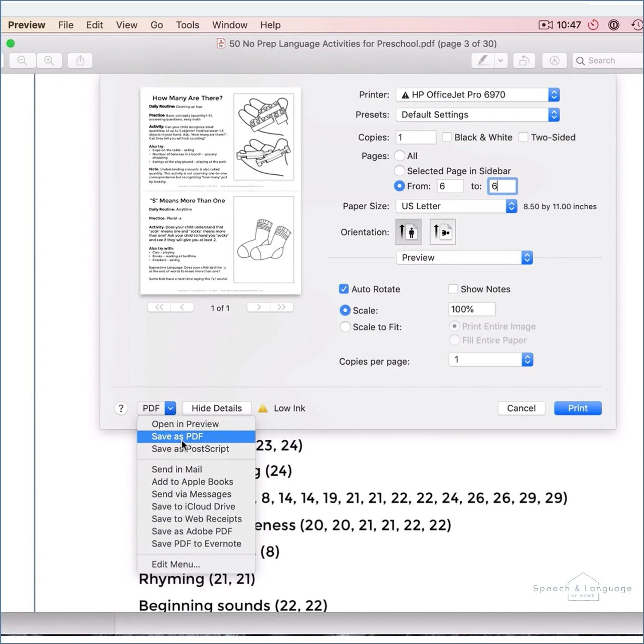Open the Tools menu

click(187, 24)
